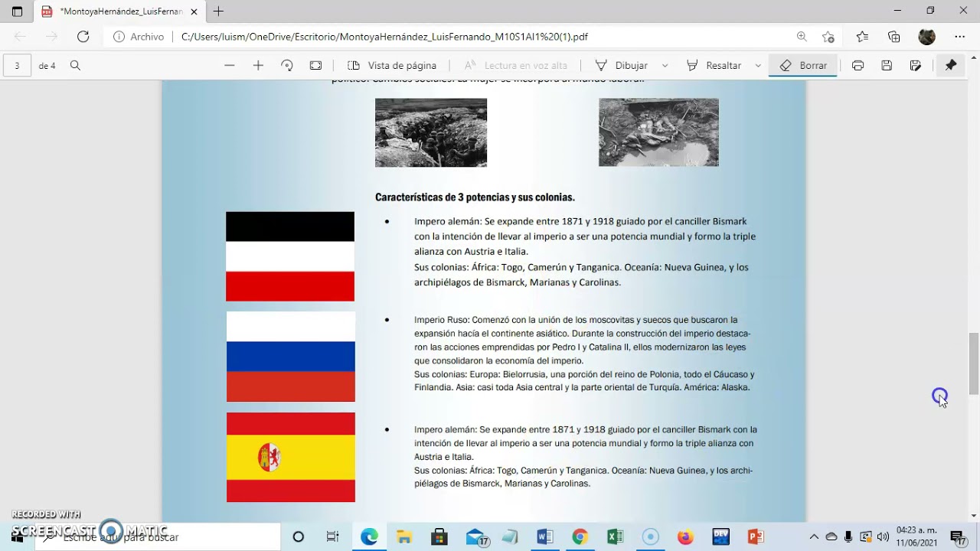Screen dimensions: 980x551
Task: Zoom out the PDF document
Action: pos(230,66)
